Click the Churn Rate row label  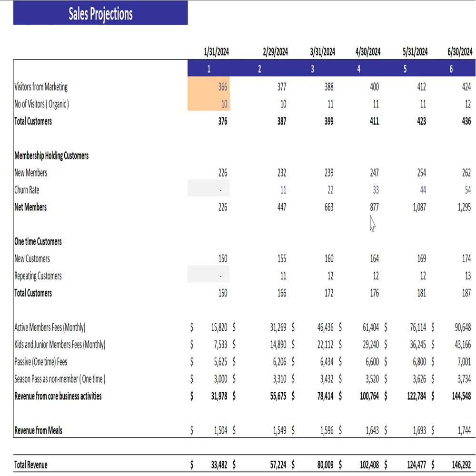pos(27,190)
